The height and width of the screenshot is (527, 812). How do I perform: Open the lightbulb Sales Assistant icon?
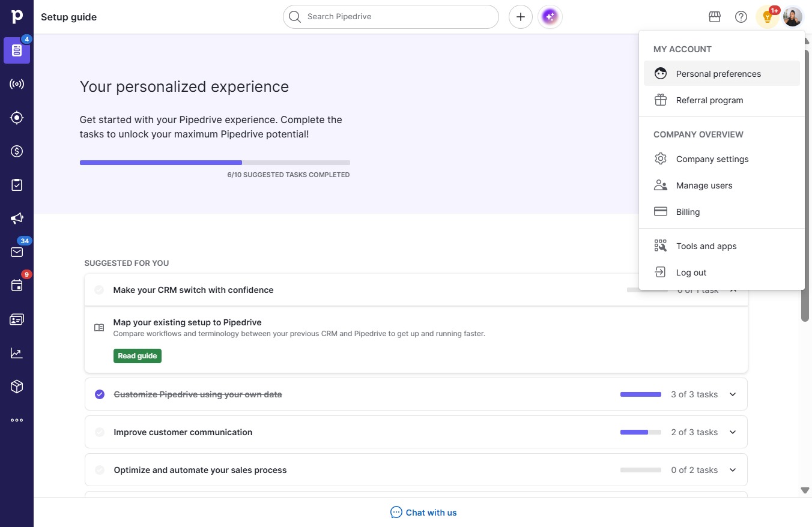(x=767, y=17)
